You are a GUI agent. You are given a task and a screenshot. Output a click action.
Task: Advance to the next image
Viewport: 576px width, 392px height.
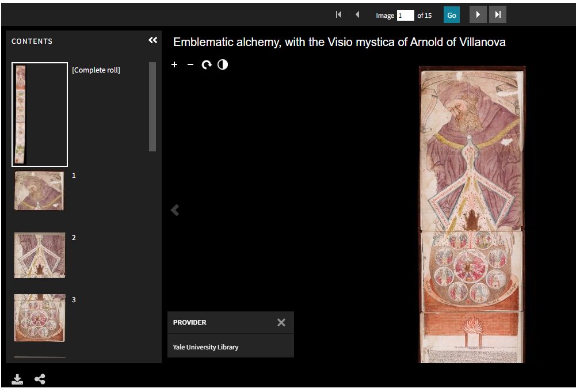478,15
